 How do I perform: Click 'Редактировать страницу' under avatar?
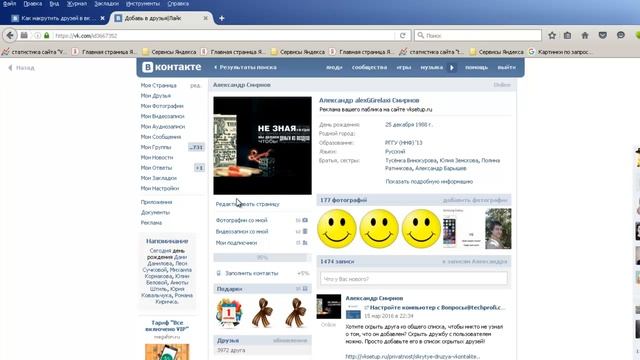[248, 204]
